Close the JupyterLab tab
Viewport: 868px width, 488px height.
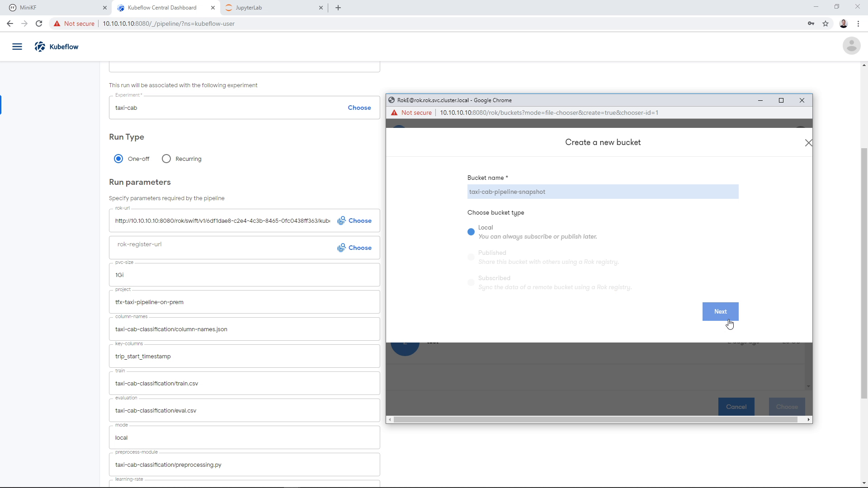click(321, 8)
